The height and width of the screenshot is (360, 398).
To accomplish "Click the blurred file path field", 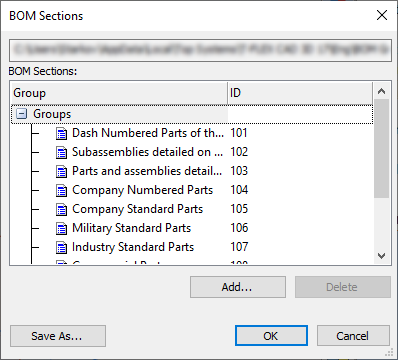I will click(200, 50).
